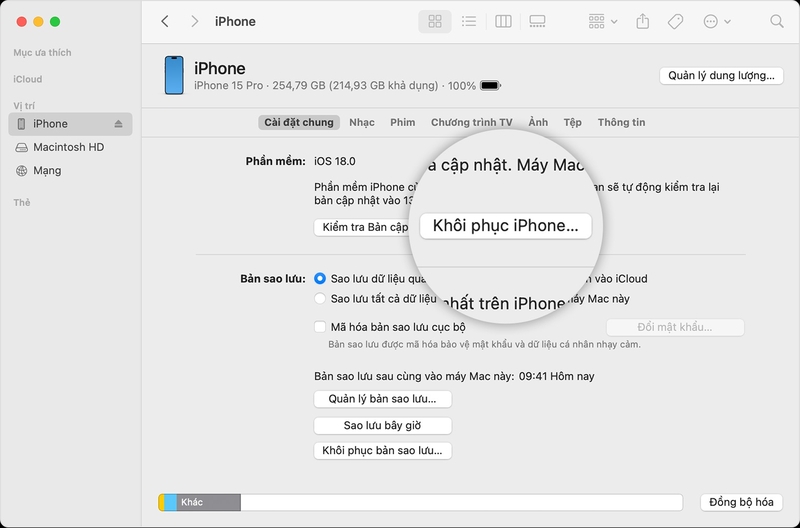The image size is (800, 528).
Task: Click the battery level icon
Action: (490, 86)
